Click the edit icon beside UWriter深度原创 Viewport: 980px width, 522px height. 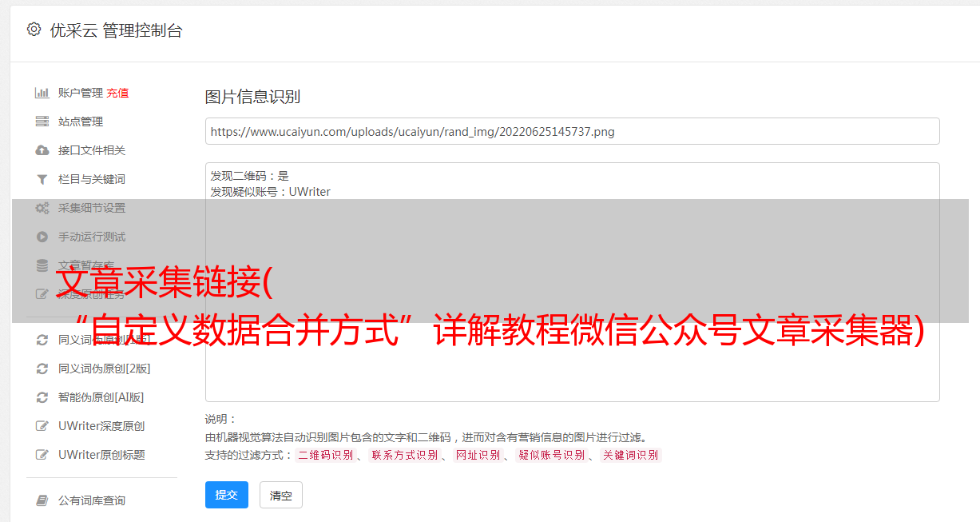click(42, 426)
